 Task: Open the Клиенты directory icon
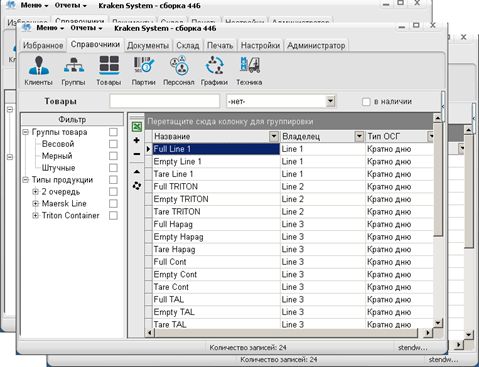pyautogui.click(x=39, y=70)
